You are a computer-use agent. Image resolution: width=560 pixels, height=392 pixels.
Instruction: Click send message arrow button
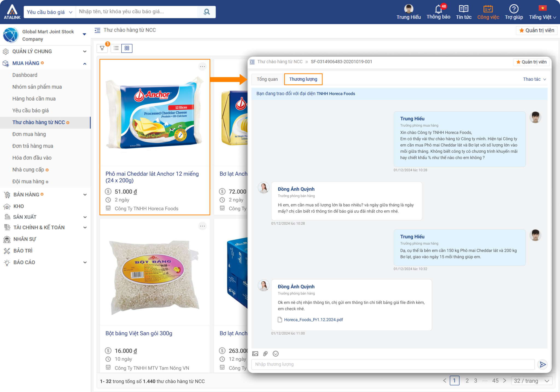click(x=543, y=364)
